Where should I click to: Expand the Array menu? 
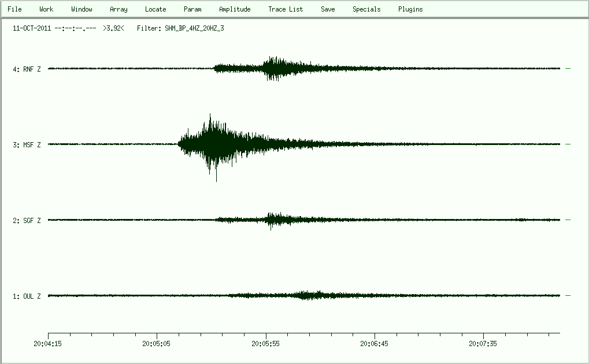118,9
